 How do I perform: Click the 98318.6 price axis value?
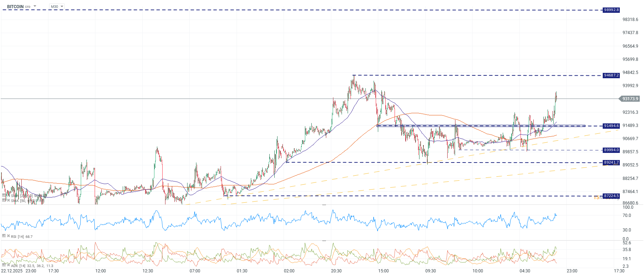(x=630, y=20)
